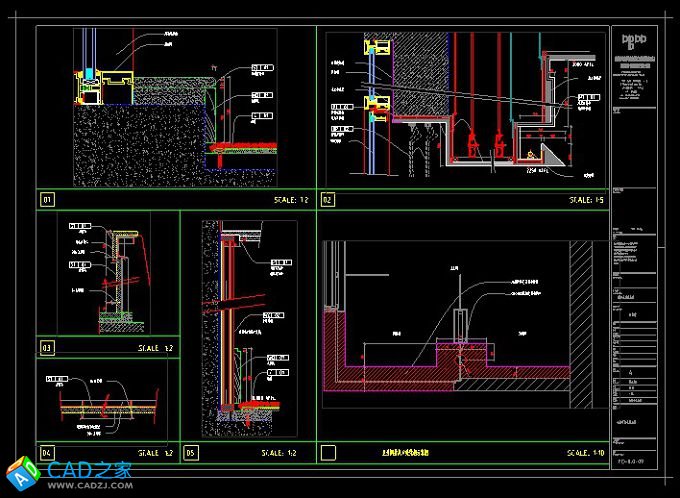Screen dimensions: 680x498
Task: Click the SCALE 1:10 label
Action: [585, 453]
